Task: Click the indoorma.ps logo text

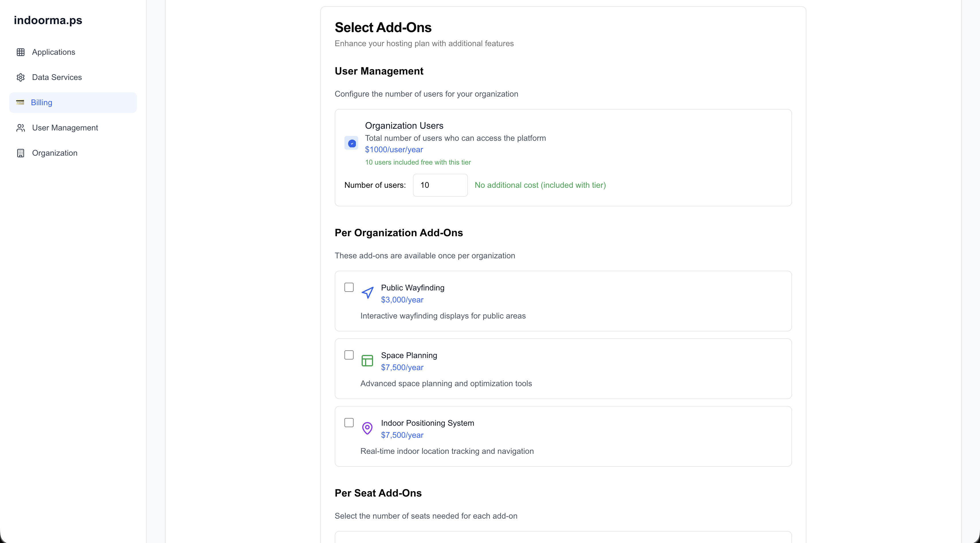Action: 48,20
